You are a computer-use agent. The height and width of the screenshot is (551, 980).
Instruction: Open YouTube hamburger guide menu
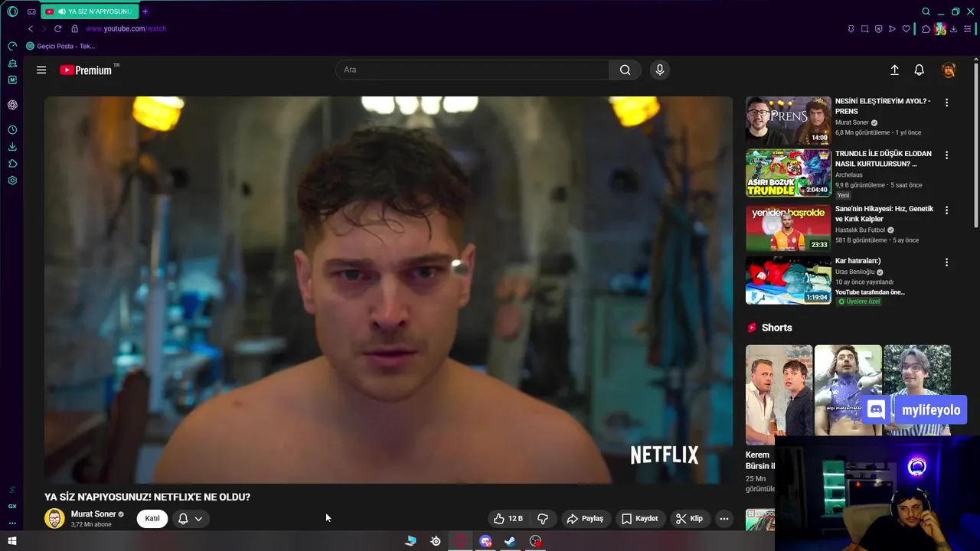41,70
